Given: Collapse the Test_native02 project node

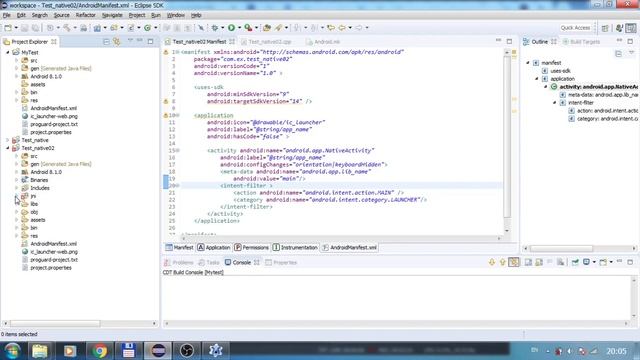Looking at the screenshot, I should (x=8, y=148).
